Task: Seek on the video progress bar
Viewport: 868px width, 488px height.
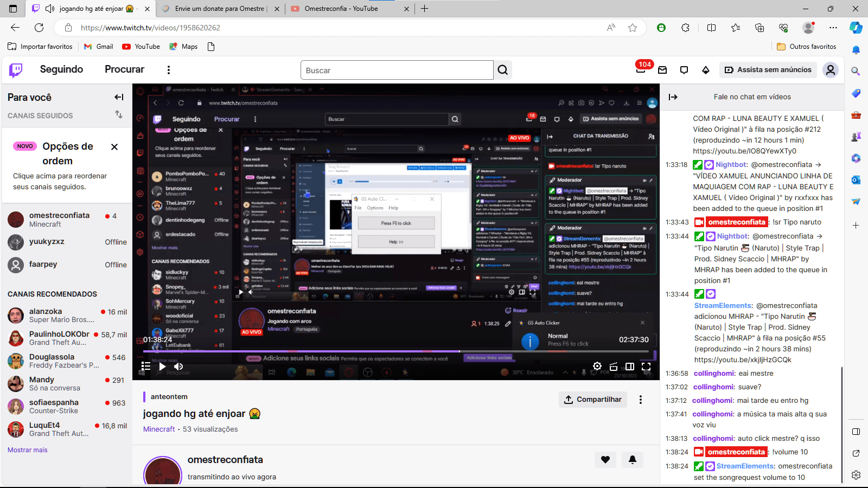Action: coord(396,351)
